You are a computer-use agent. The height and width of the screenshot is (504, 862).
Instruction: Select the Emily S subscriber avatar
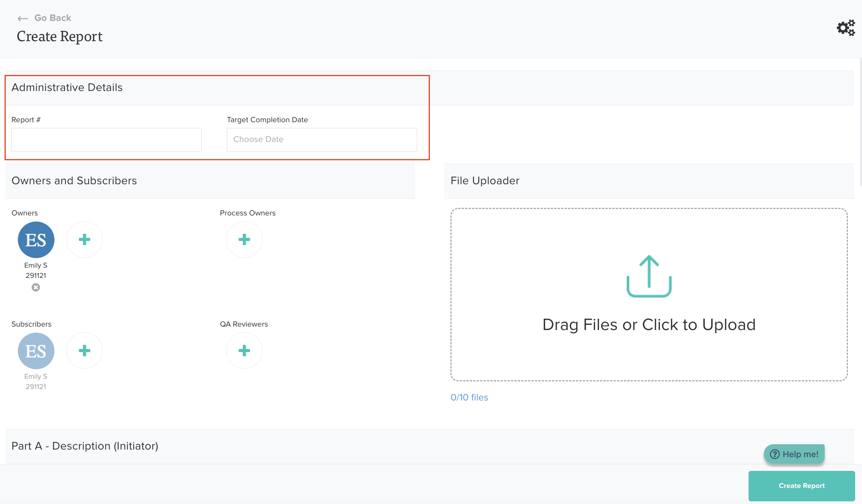pos(36,351)
